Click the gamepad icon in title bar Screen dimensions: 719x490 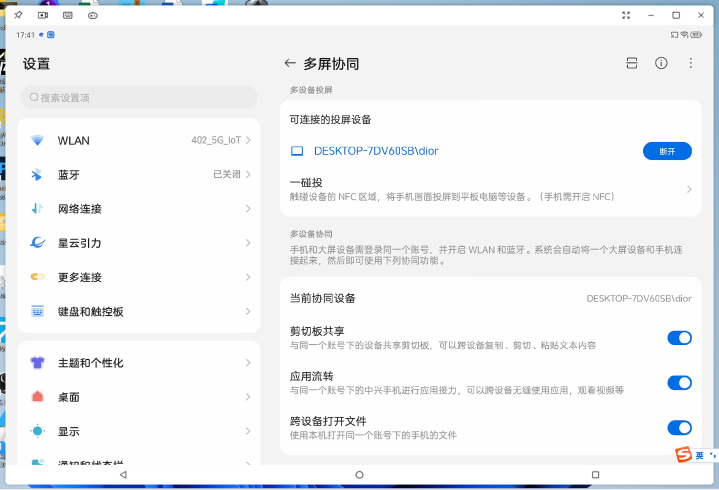(93, 15)
